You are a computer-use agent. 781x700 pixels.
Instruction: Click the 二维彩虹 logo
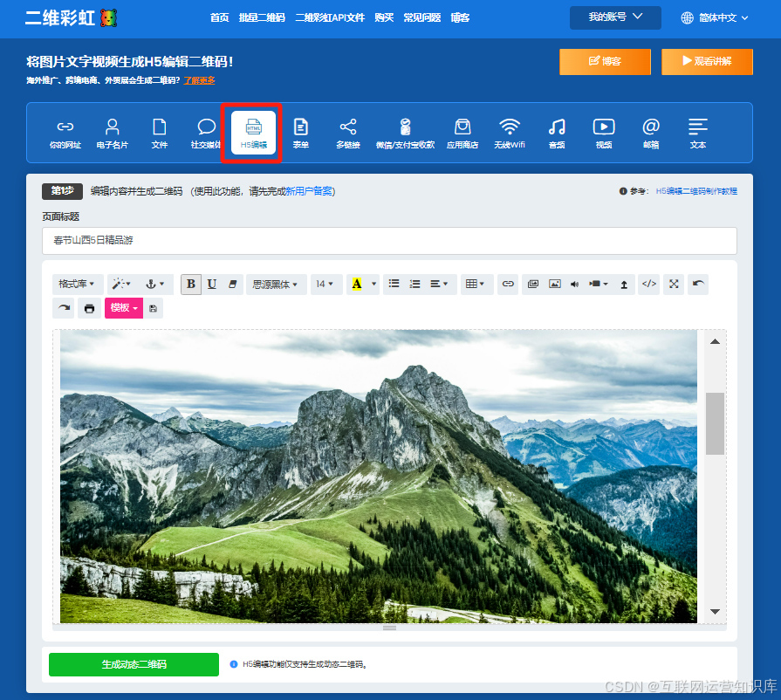click(x=72, y=18)
